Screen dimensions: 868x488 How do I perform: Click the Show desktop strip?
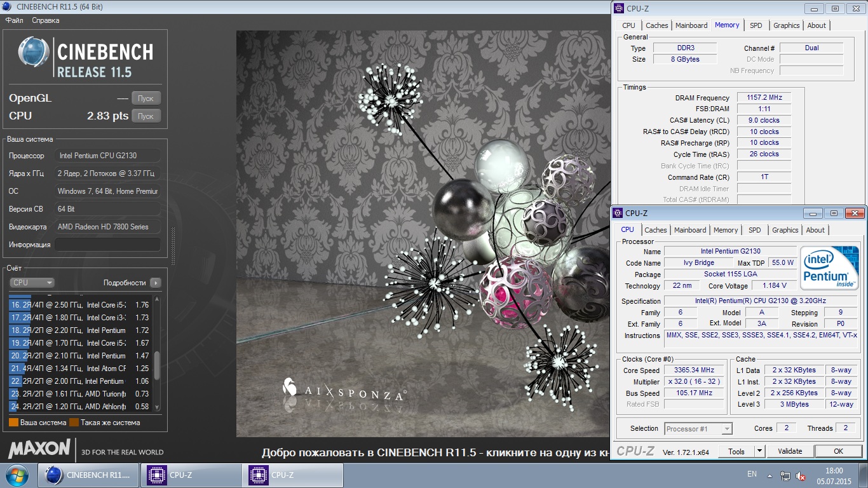(864, 475)
